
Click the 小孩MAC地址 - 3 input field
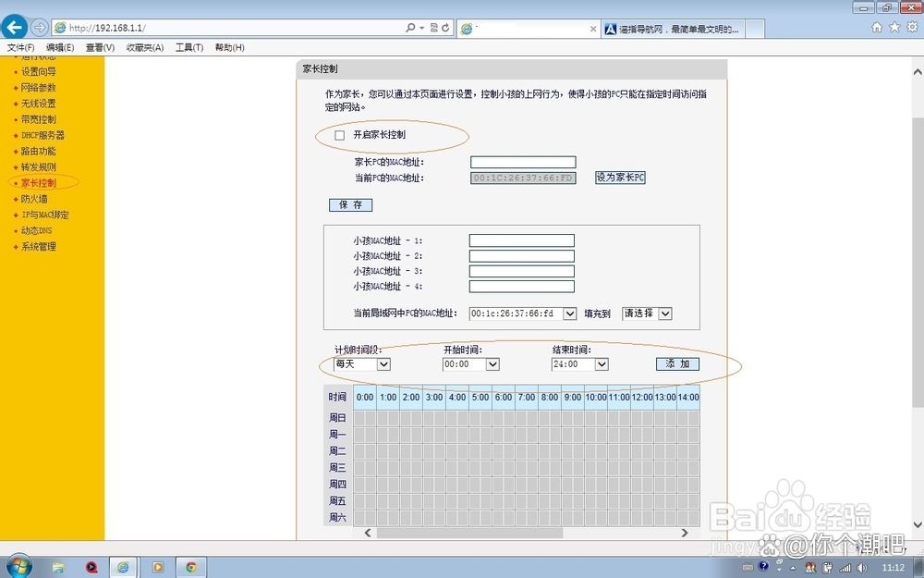click(x=521, y=271)
